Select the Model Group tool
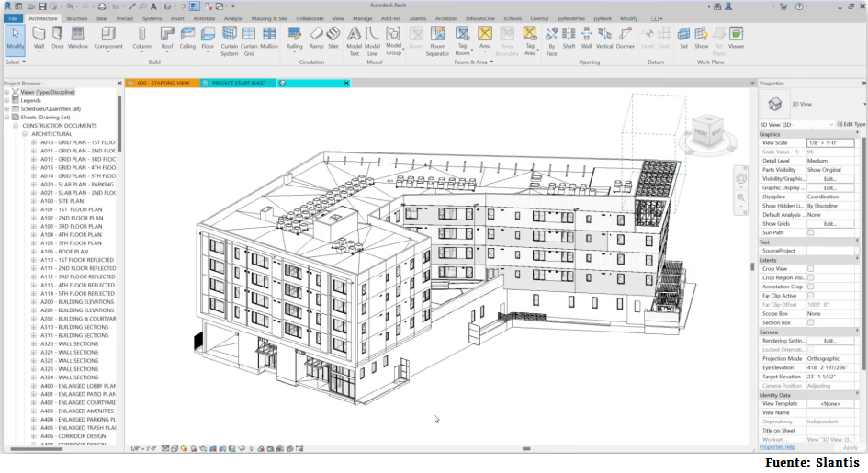The height and width of the screenshot is (473, 868). tap(394, 41)
